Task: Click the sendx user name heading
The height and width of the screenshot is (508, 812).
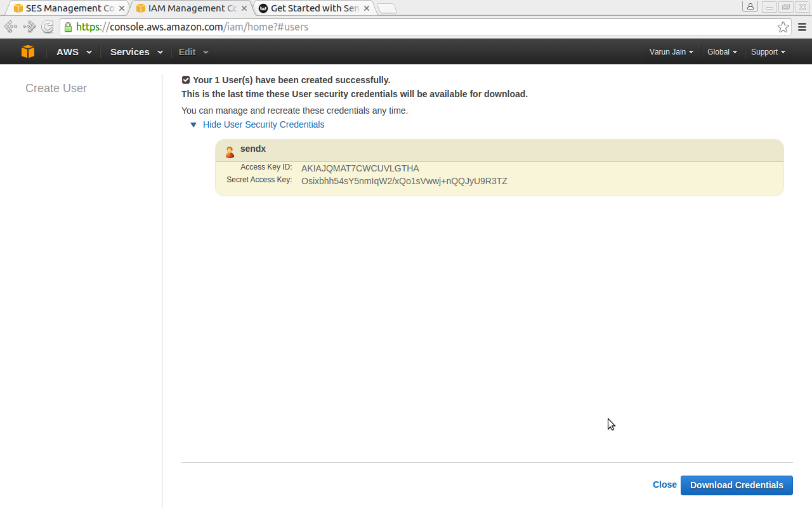Action: (x=253, y=149)
